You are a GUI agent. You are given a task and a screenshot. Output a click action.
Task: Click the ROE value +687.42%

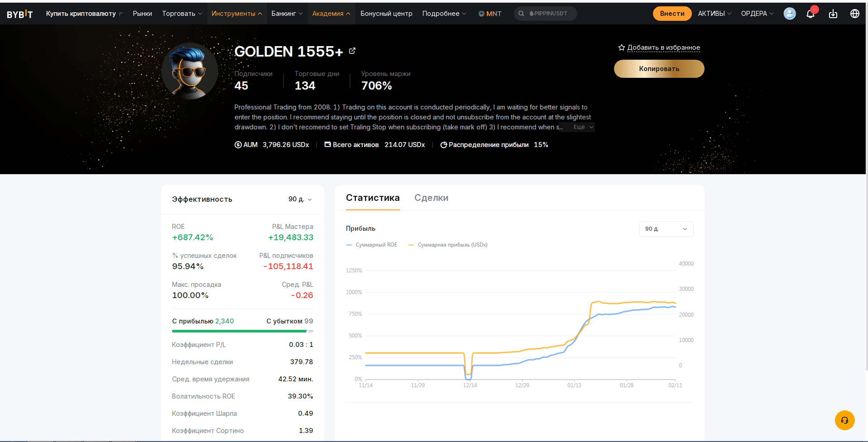coord(192,238)
